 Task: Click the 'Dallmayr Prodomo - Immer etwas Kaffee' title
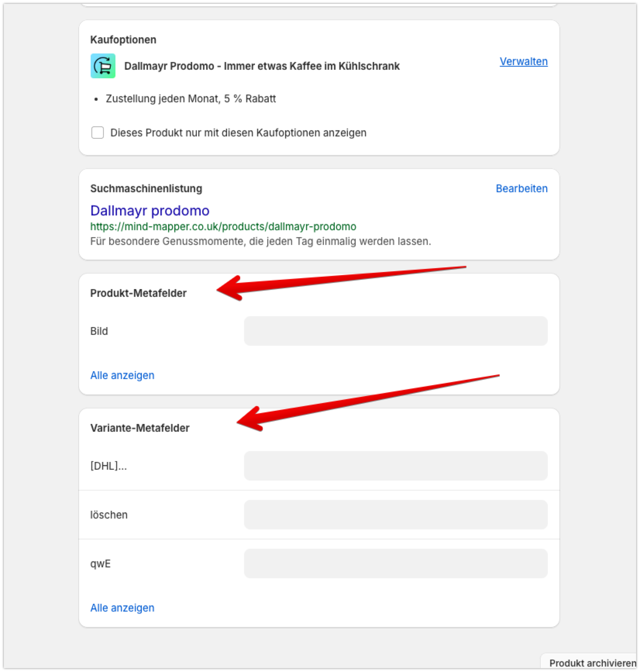coord(262,66)
